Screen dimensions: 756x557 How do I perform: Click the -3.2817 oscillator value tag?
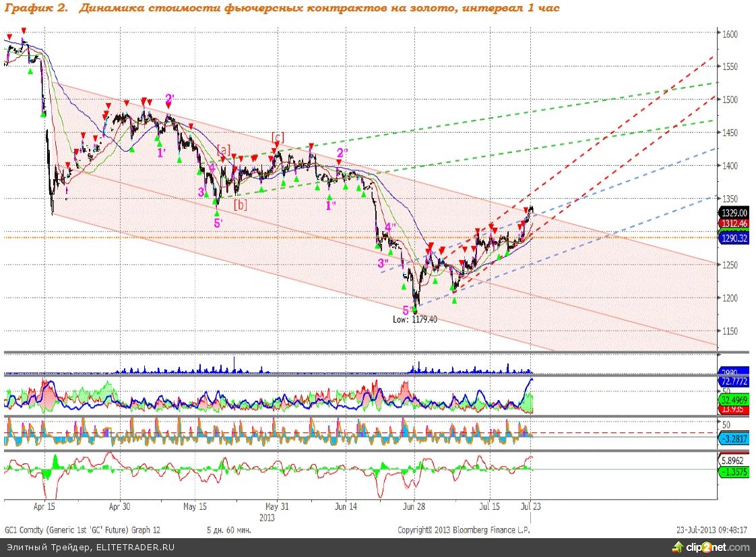(x=734, y=439)
